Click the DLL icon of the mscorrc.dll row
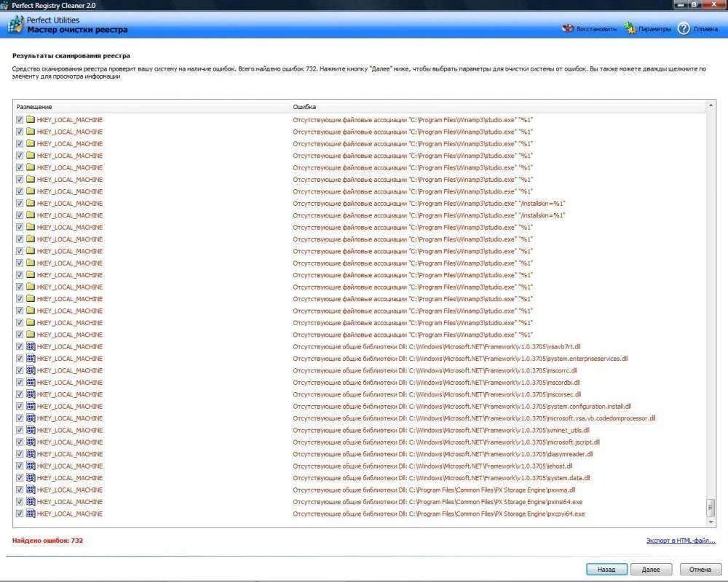Viewport: 728px width, 582px height. pyautogui.click(x=31, y=370)
